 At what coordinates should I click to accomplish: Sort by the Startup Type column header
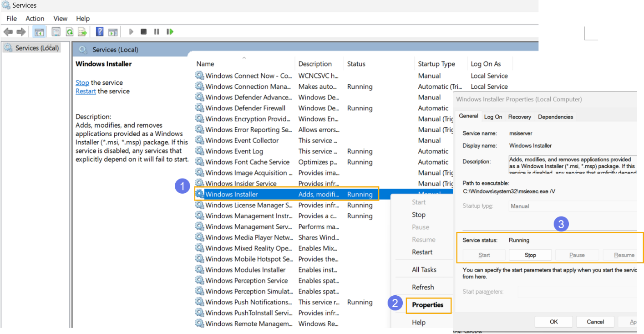pos(436,64)
